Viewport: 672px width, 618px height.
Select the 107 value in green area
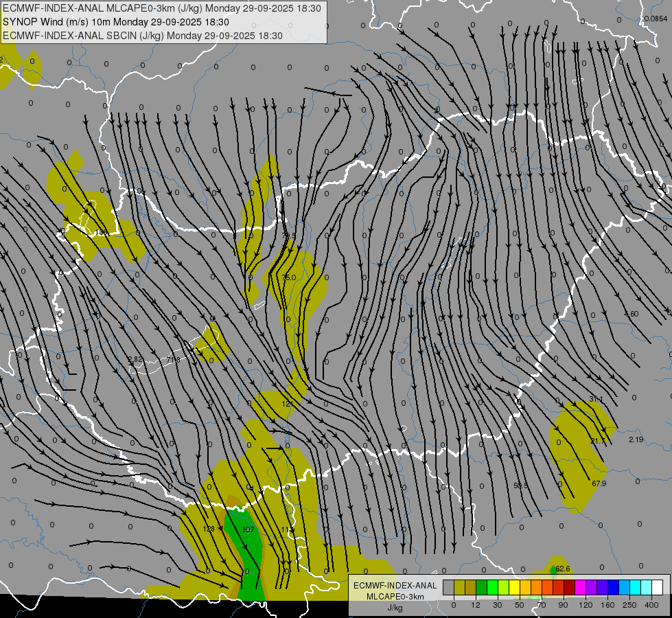(x=248, y=529)
